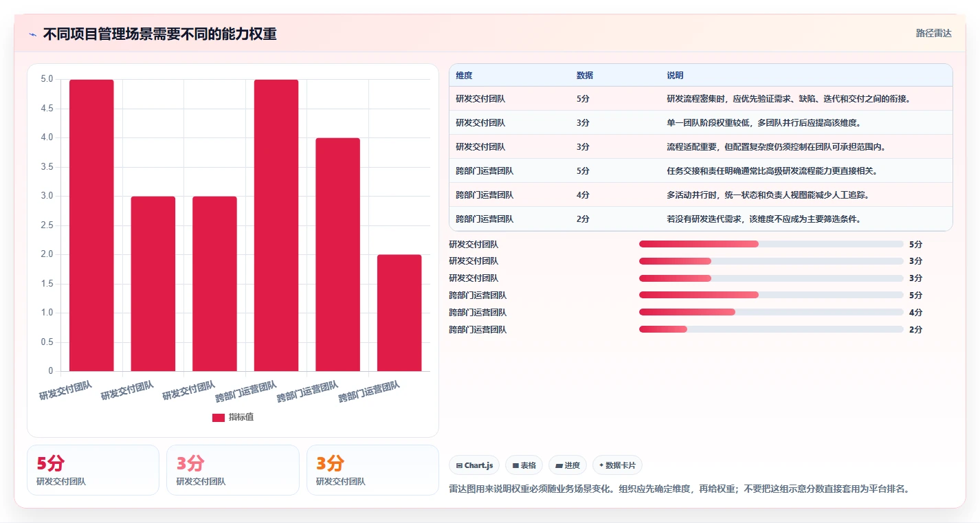
Task: Click the 跨部门运营团队 progress bar showing 5分
Action: click(771, 296)
